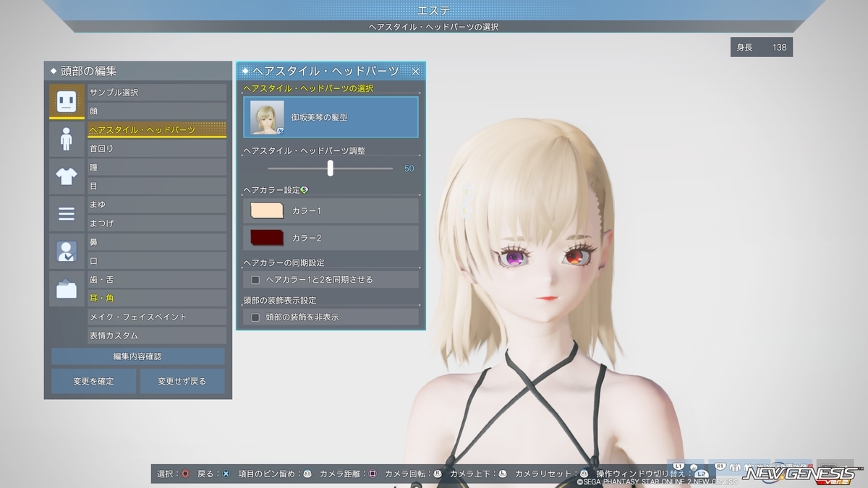868x488 pixels.
Task: Click the 身長 138 height display
Action: [x=762, y=47]
